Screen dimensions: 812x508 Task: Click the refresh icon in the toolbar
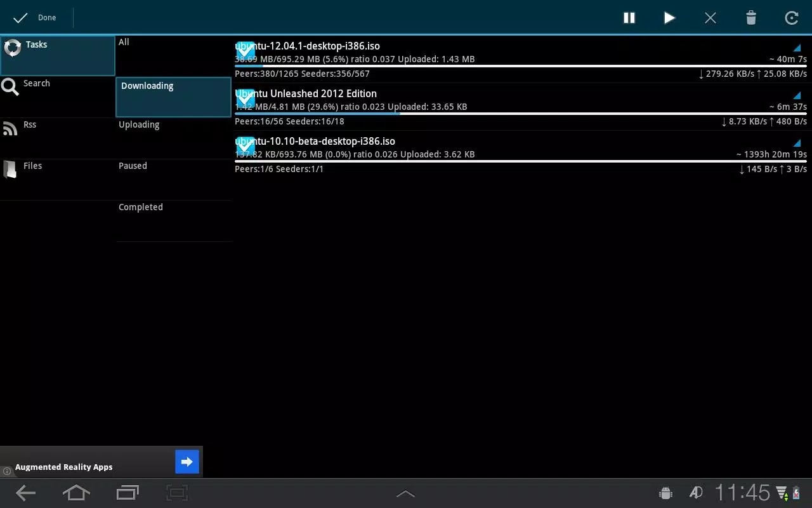coord(791,18)
